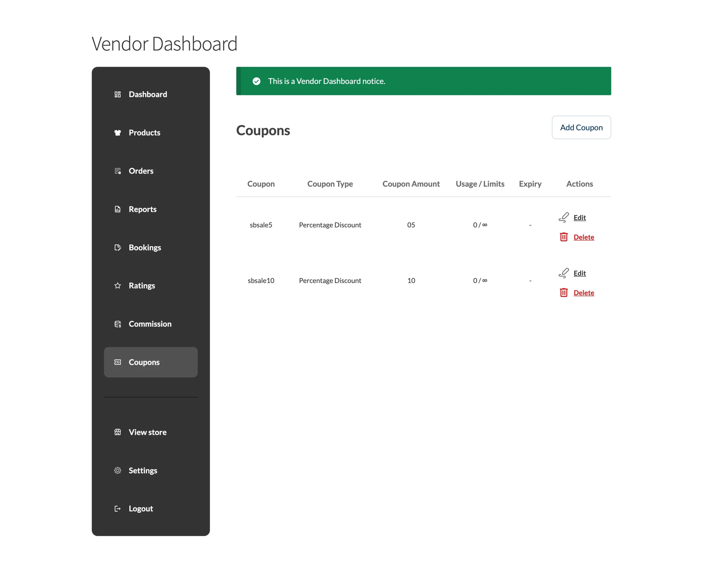703x588 pixels.
Task: Click the Orders list icon
Action: (118, 171)
